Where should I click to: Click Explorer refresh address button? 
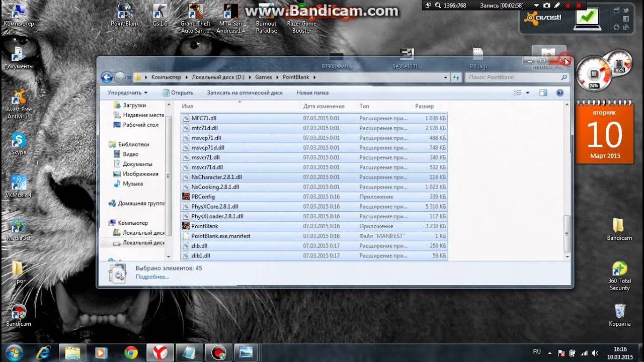click(x=456, y=77)
